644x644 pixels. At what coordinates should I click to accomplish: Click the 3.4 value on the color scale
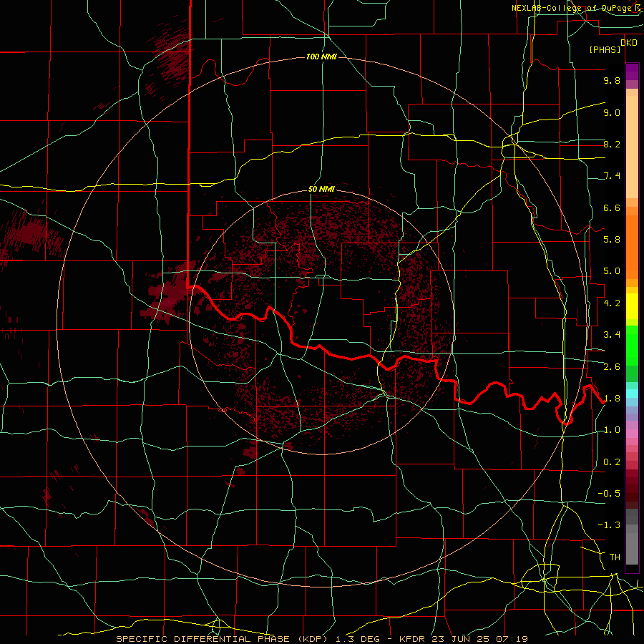tap(612, 335)
